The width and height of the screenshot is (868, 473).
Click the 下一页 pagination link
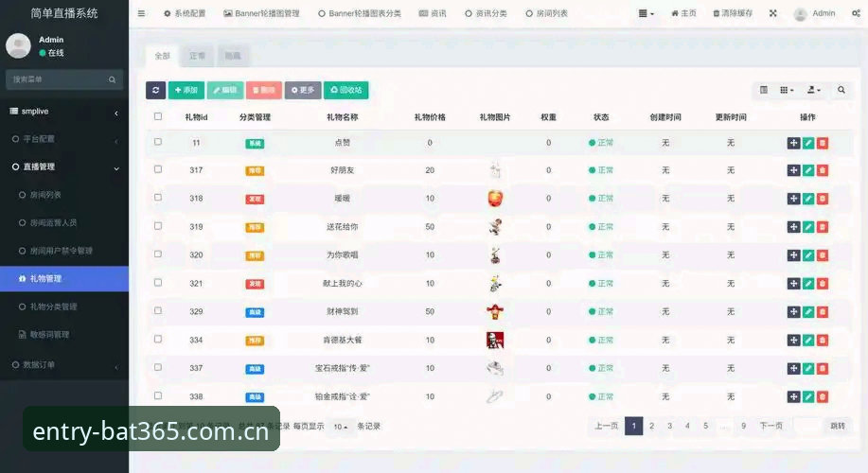click(771, 426)
